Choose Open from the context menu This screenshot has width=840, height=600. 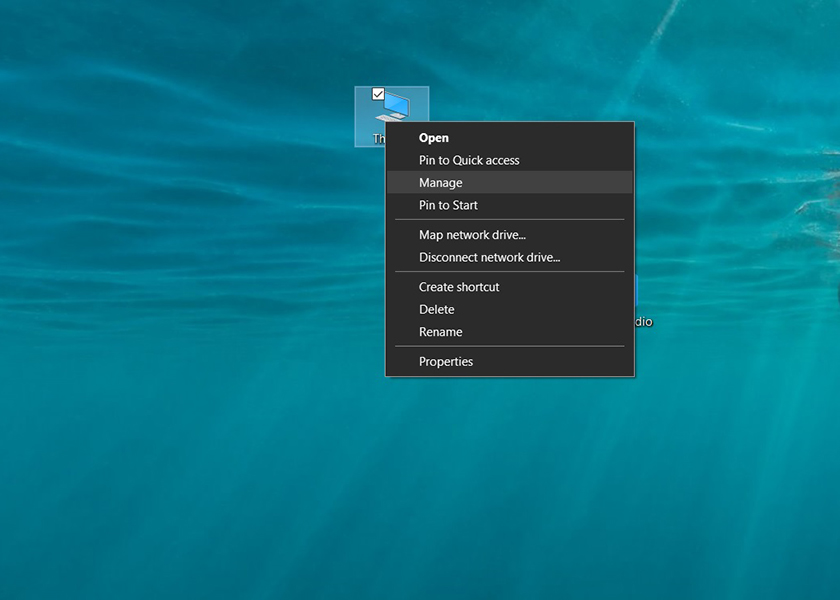pos(434,138)
